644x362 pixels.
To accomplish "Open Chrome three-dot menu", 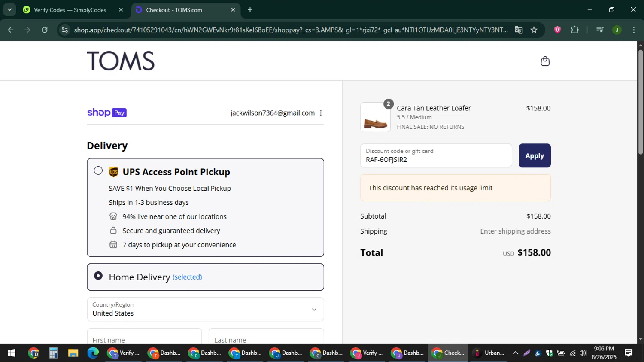I will 634,30.
